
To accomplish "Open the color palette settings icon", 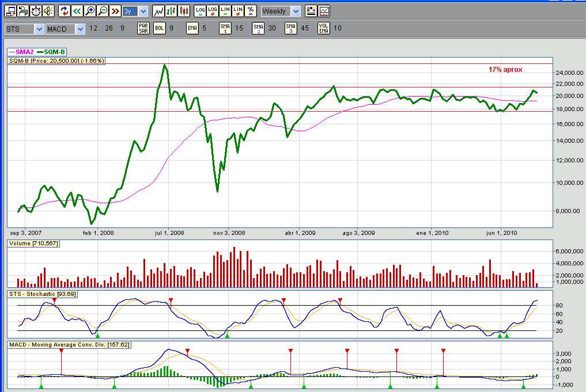I will coord(311,11).
